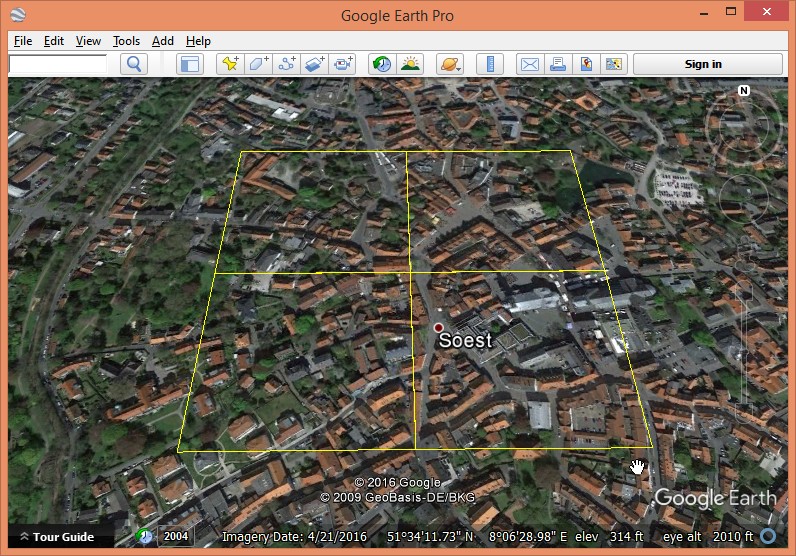Add an image overlay

click(315, 64)
